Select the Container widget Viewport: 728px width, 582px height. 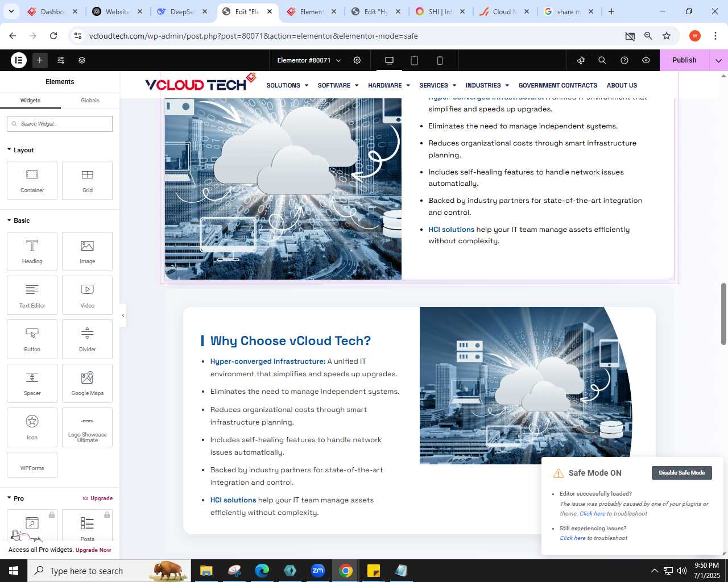pos(32,181)
